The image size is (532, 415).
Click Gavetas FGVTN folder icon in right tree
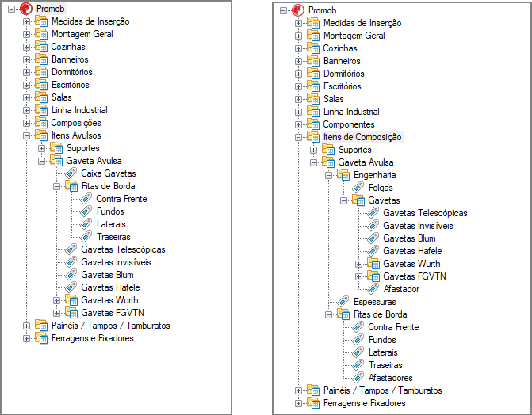[x=373, y=276]
